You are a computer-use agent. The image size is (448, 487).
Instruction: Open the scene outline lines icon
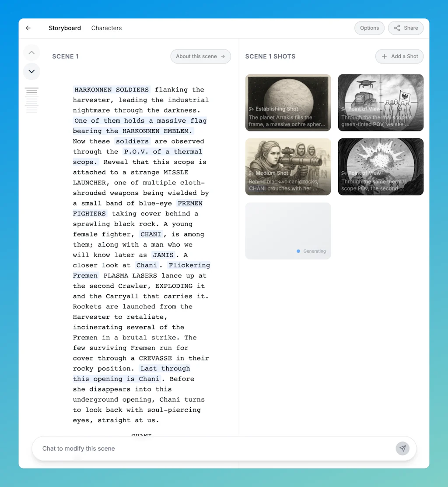31,99
